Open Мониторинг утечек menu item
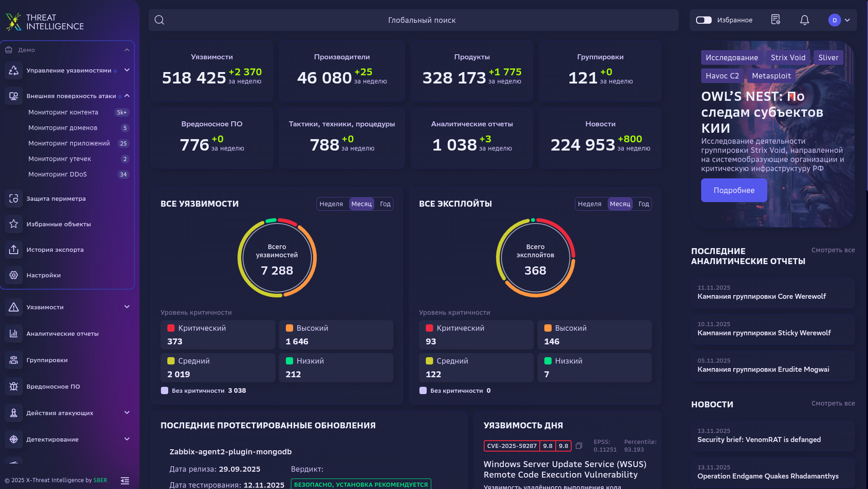Image resolution: width=868 pixels, height=489 pixels. [60, 159]
